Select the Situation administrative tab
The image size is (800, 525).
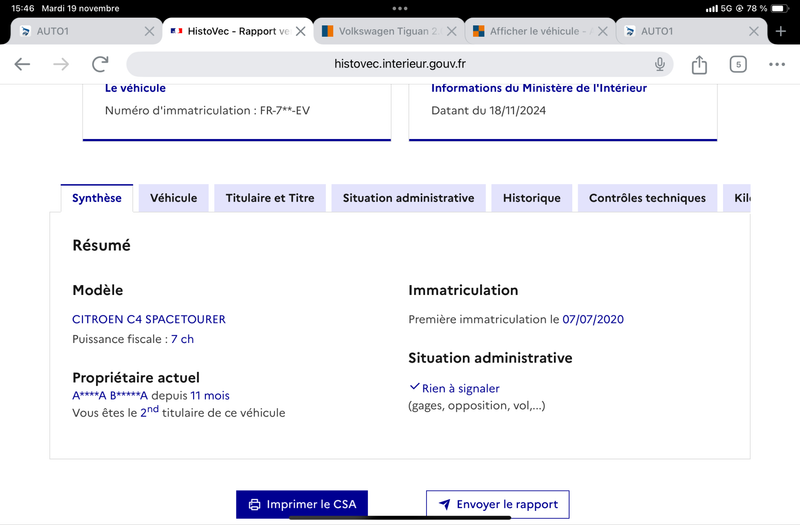coord(408,198)
